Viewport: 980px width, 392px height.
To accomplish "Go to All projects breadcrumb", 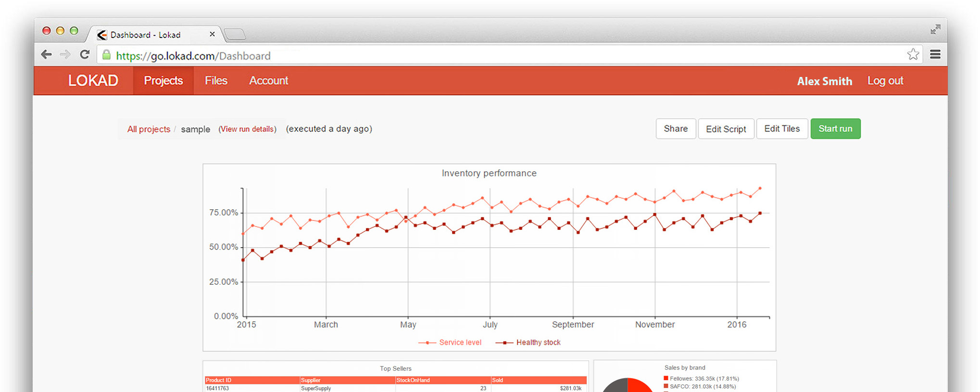I will [x=149, y=129].
